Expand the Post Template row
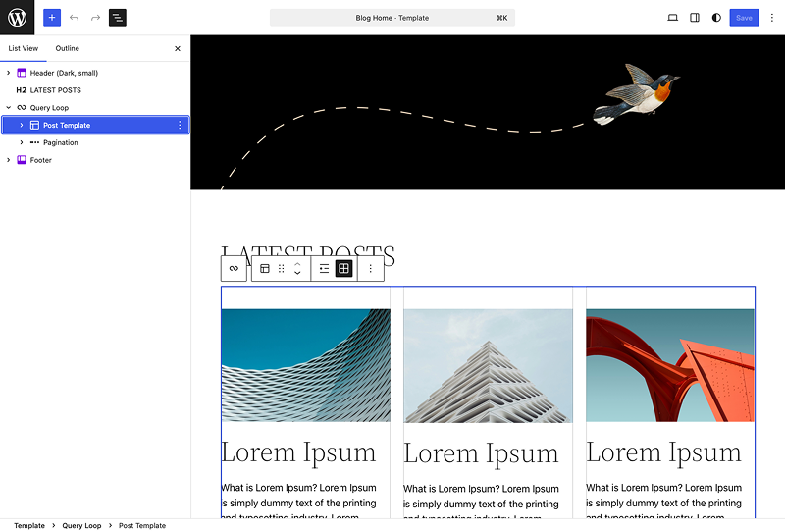The image size is (785, 532). (x=22, y=126)
